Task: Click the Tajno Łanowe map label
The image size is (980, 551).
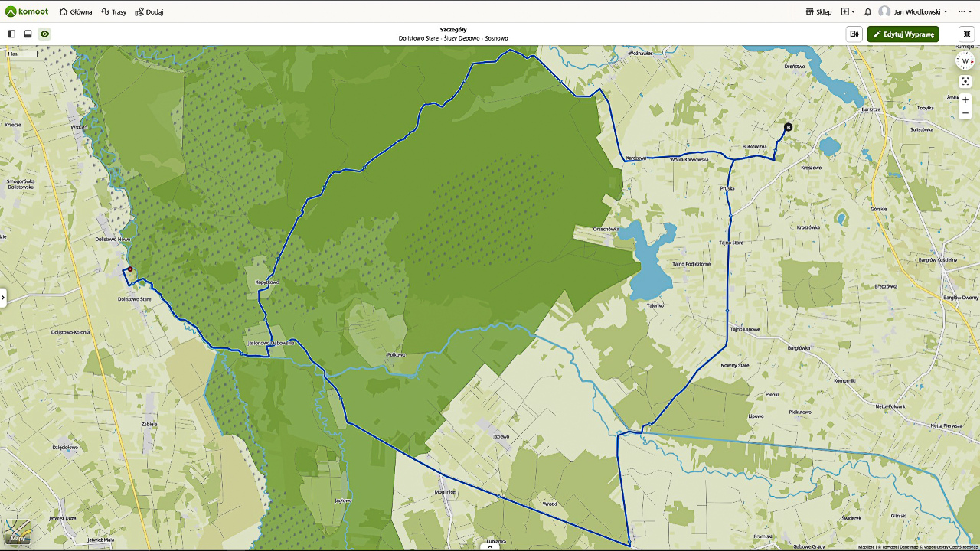Action: tap(744, 329)
